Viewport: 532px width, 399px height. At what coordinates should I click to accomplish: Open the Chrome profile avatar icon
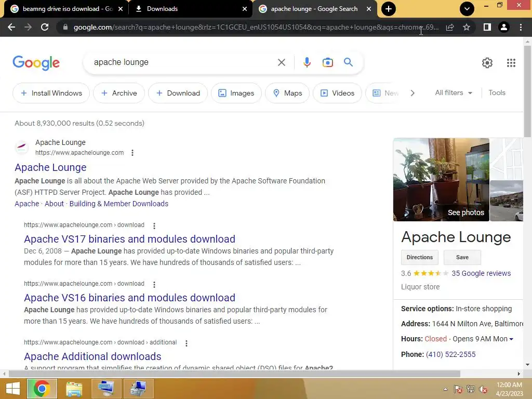[x=504, y=27]
